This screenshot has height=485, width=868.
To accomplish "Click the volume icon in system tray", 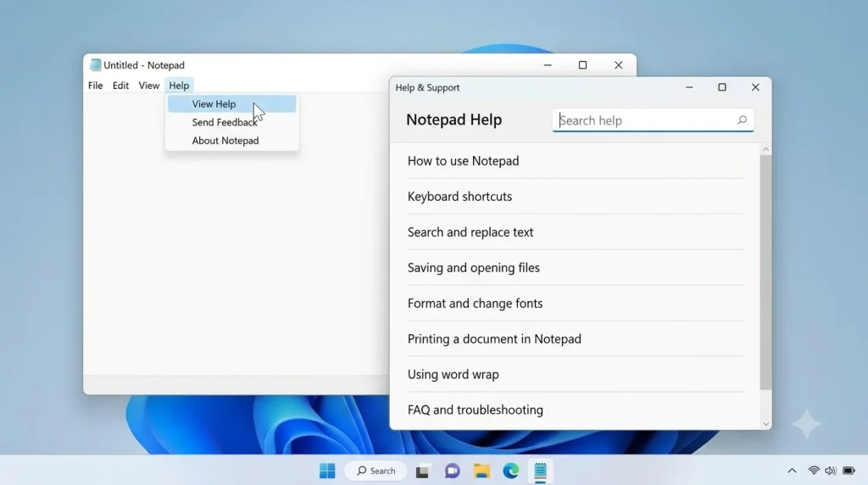I will point(831,471).
